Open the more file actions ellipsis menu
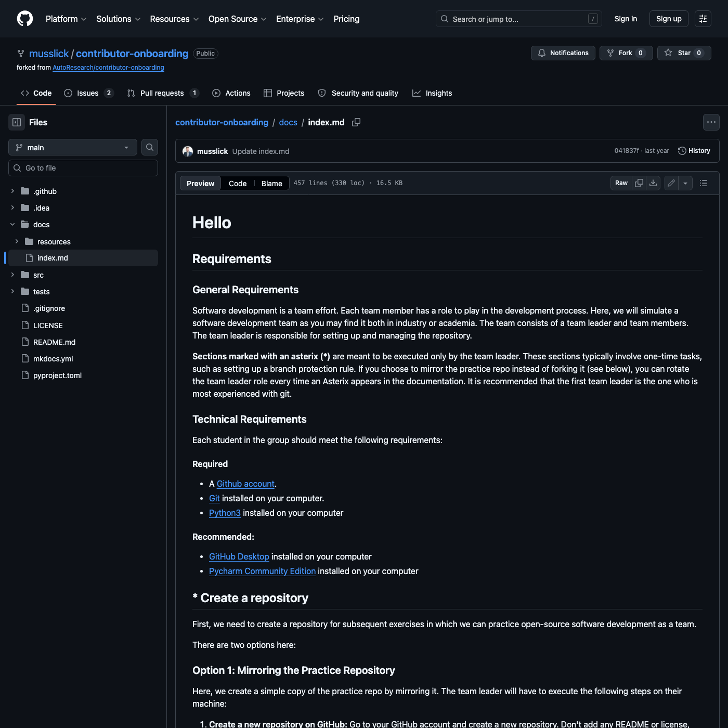Screen dimensions: 728x728 tap(711, 122)
